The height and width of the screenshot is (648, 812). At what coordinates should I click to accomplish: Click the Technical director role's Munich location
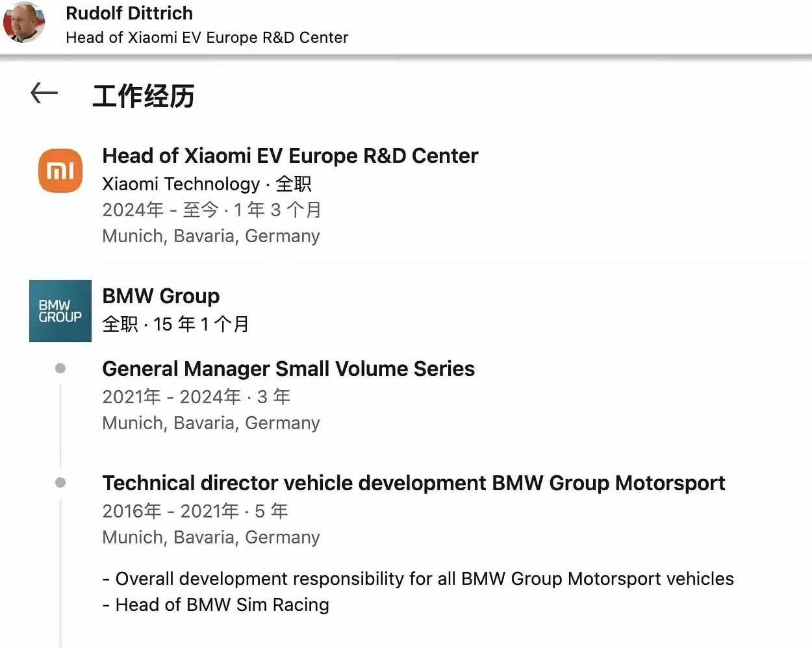coord(211,537)
